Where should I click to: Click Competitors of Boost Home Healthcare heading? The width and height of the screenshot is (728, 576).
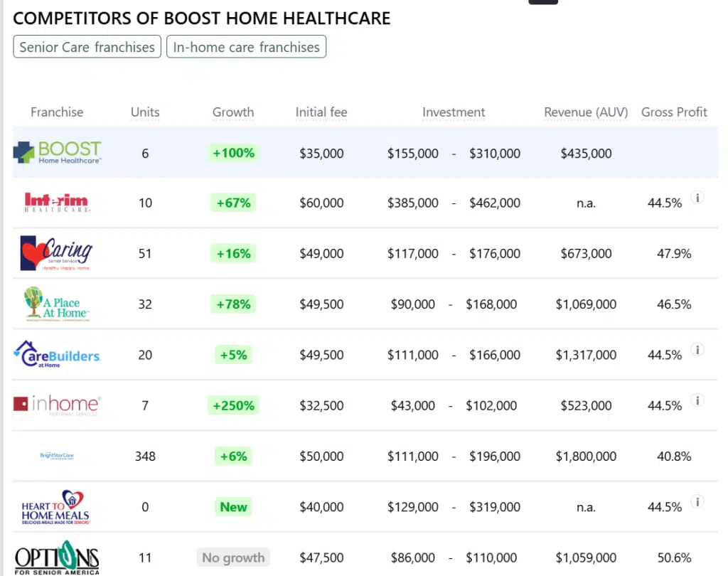tap(201, 18)
